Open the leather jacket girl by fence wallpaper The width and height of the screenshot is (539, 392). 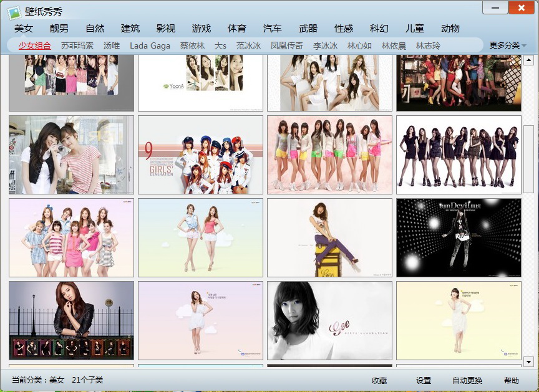click(72, 320)
